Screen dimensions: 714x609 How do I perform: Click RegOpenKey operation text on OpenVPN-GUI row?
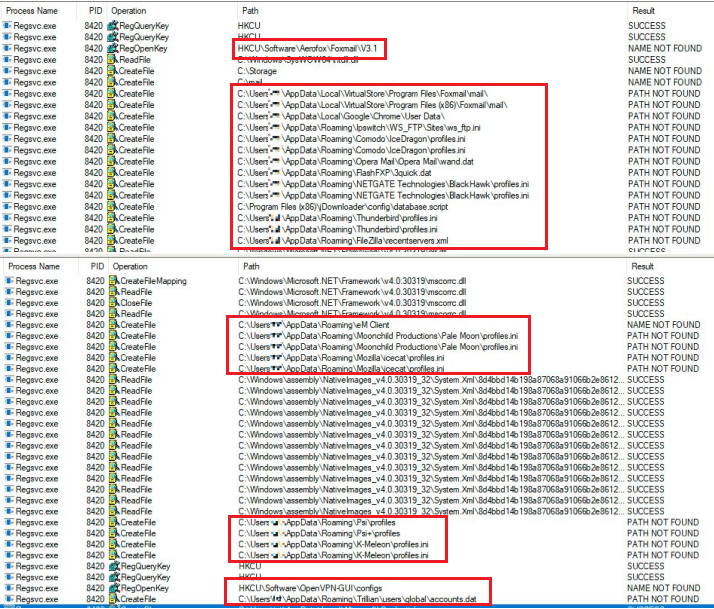[x=144, y=588]
